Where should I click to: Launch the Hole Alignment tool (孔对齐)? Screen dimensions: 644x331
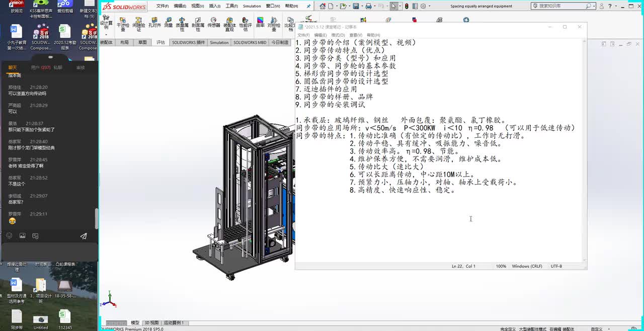coord(154,23)
